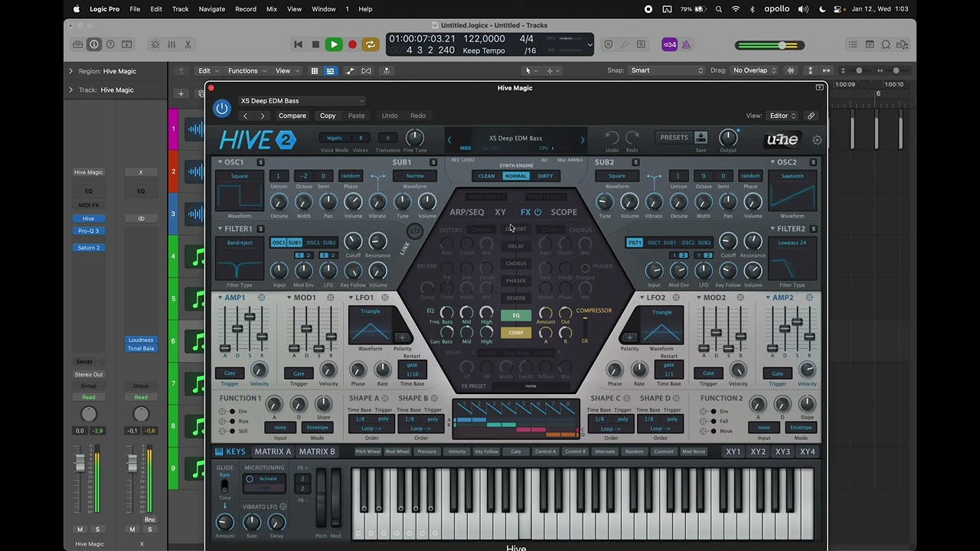Toggle the FX power button
The image size is (980, 551).
point(537,212)
